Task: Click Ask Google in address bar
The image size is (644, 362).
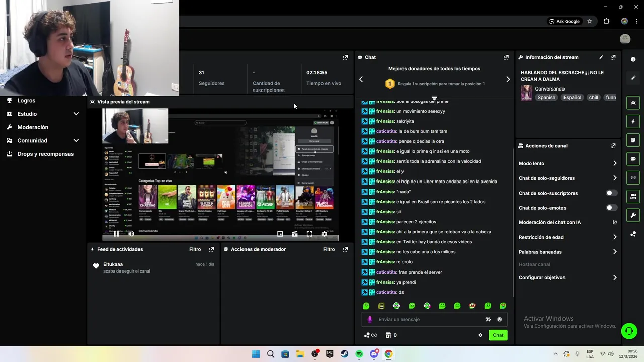Action: point(565,21)
